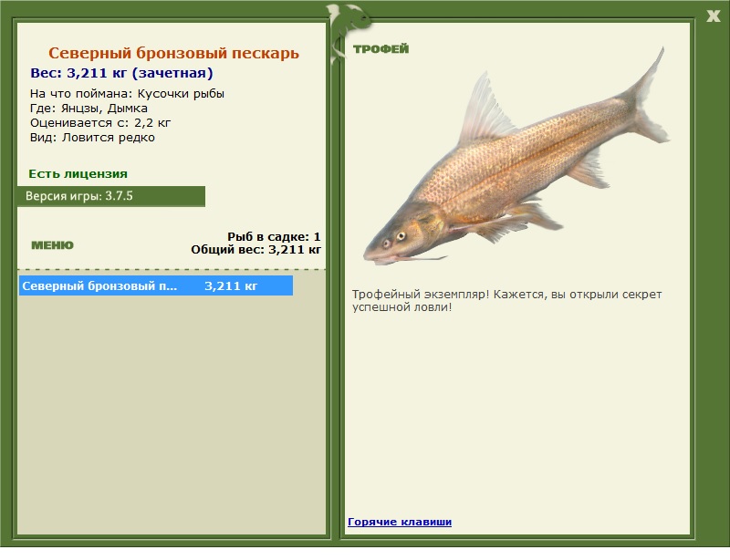This screenshot has width=730, height=560.
Task: Click the ТРОФЕЙ header
Action: pos(381,49)
